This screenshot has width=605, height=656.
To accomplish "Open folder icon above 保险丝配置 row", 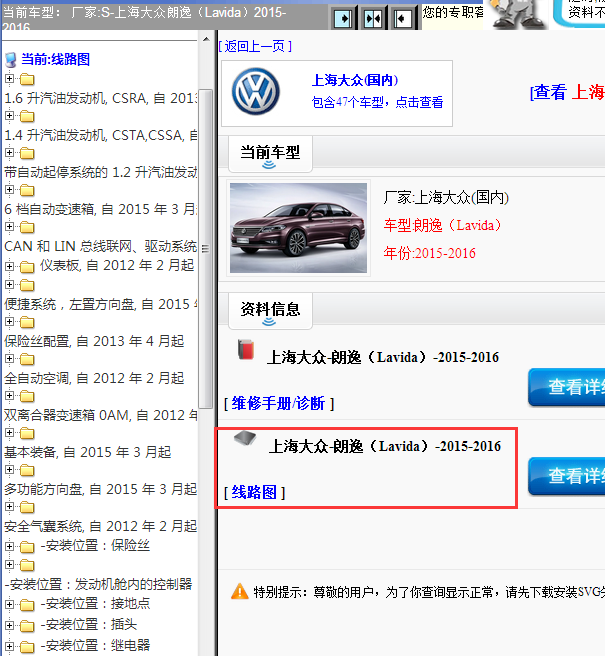I will click(x=27, y=322).
